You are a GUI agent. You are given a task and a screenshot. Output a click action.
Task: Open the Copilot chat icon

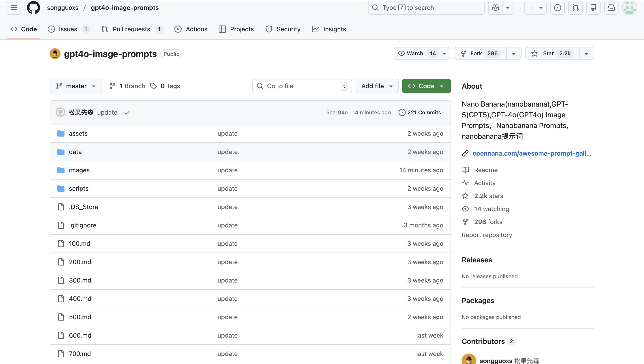coord(496,8)
